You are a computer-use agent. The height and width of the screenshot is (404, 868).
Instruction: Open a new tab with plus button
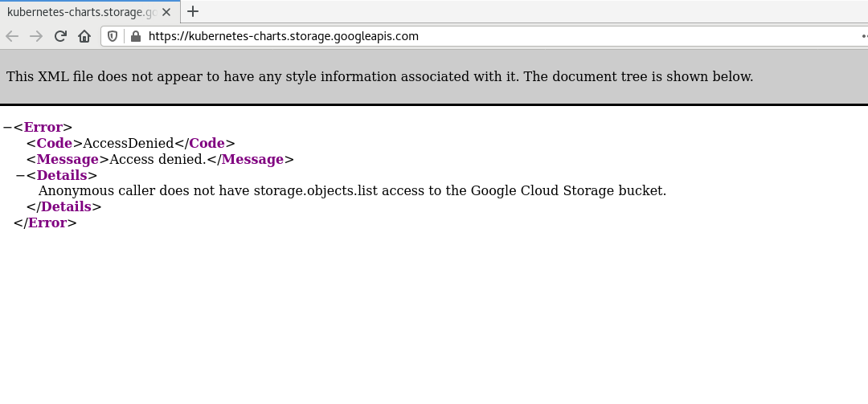pyautogui.click(x=193, y=11)
